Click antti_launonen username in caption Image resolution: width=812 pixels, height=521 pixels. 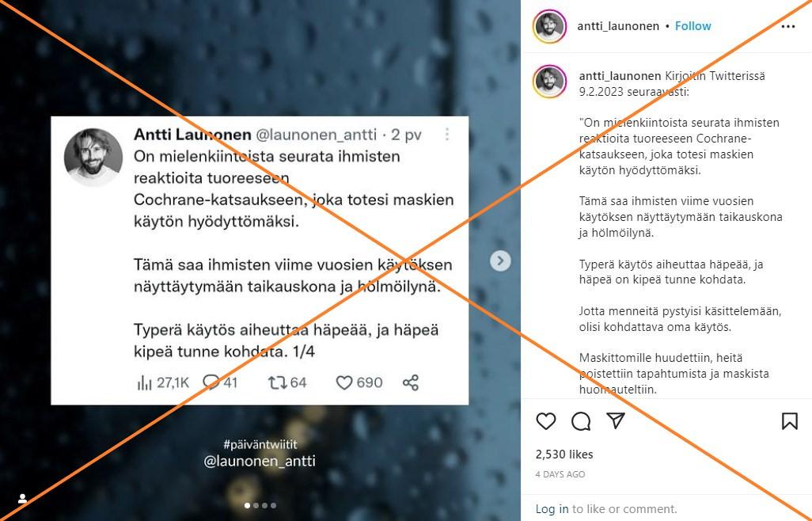pyautogui.click(x=620, y=75)
